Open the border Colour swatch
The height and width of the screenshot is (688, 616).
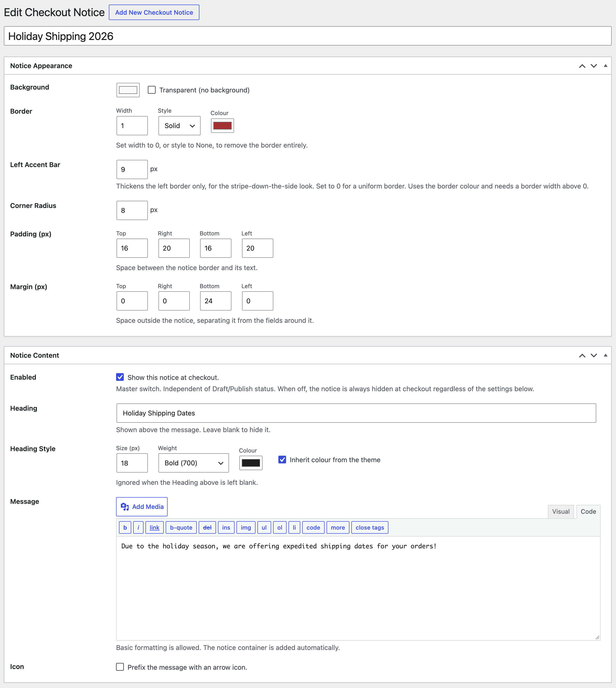(222, 126)
